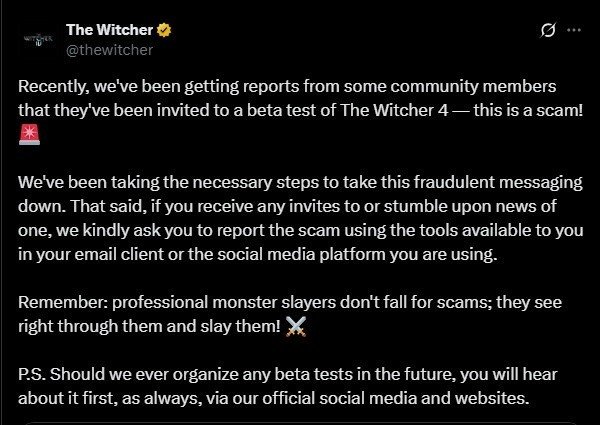The height and width of the screenshot is (425, 600).
Task: Open The Witcher display name link
Action: (109, 30)
